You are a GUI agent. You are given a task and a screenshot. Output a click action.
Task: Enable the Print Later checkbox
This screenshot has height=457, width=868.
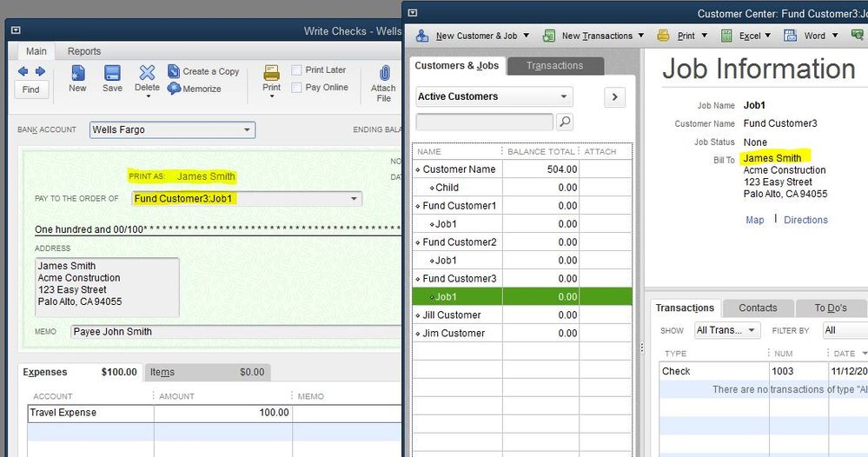tap(296, 70)
